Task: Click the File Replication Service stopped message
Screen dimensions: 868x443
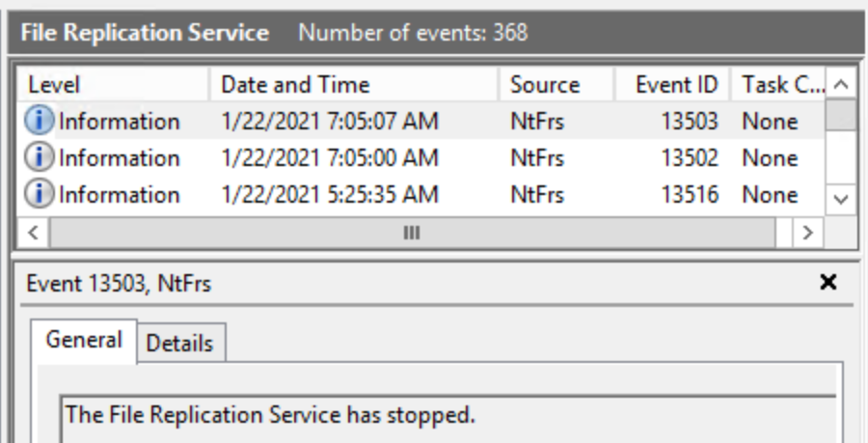Action: click(271, 415)
